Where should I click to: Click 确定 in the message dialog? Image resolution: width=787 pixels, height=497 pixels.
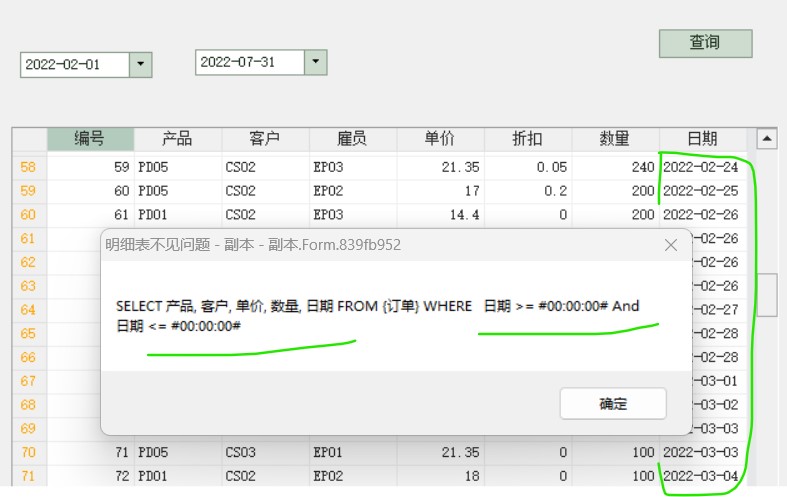[x=613, y=404]
